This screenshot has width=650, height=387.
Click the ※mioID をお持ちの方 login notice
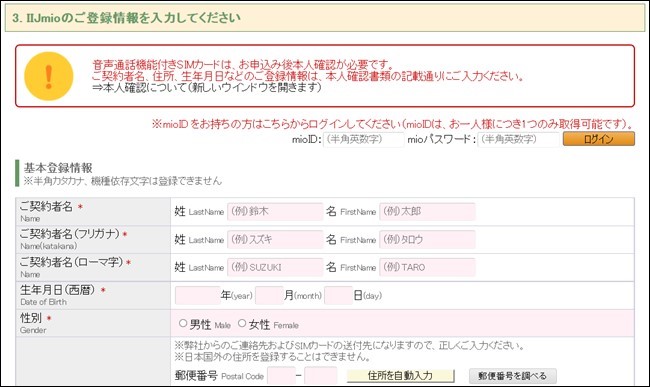pyautogui.click(x=392, y=123)
